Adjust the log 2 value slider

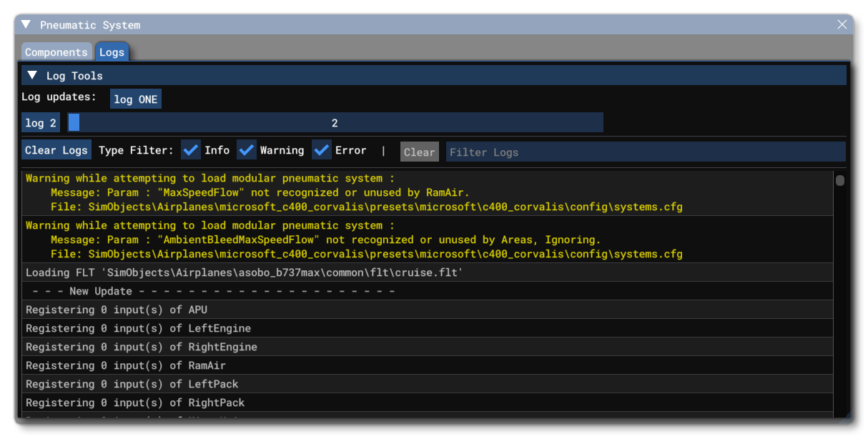[x=335, y=122]
